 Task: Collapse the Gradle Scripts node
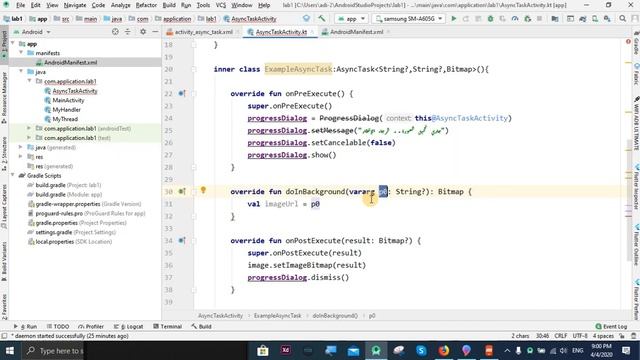point(12,175)
